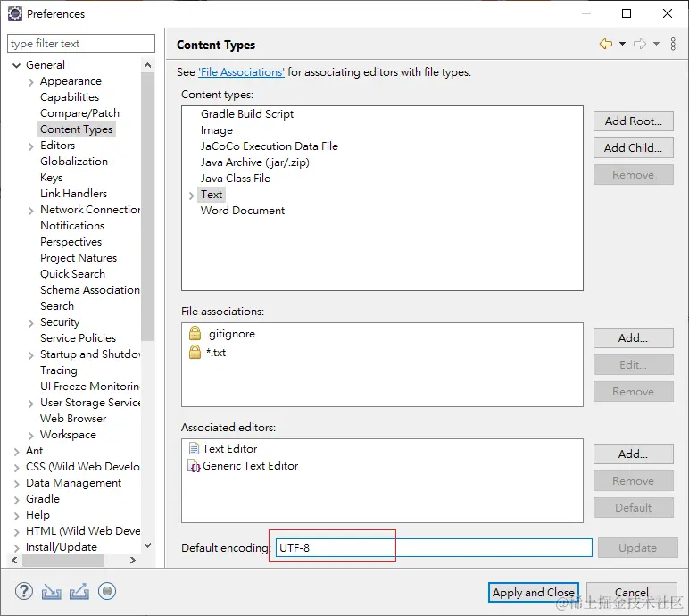Click the tree's horizontal scrollbar thumb

click(63, 560)
